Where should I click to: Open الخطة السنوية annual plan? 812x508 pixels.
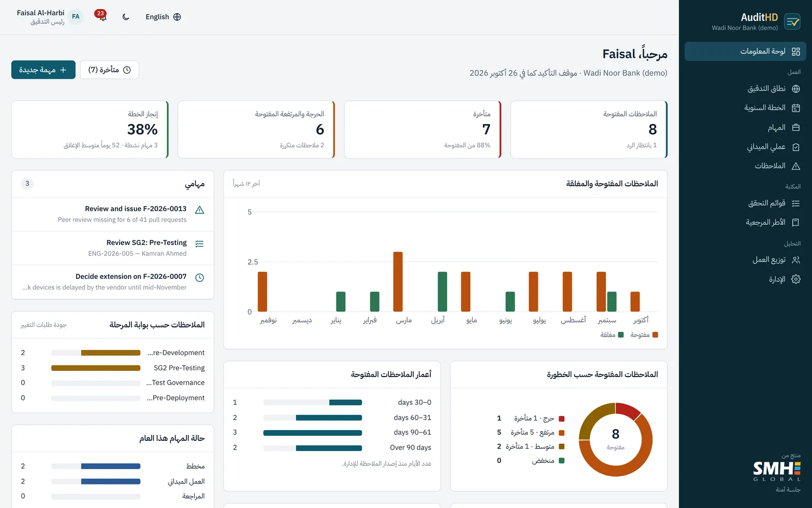click(745, 108)
